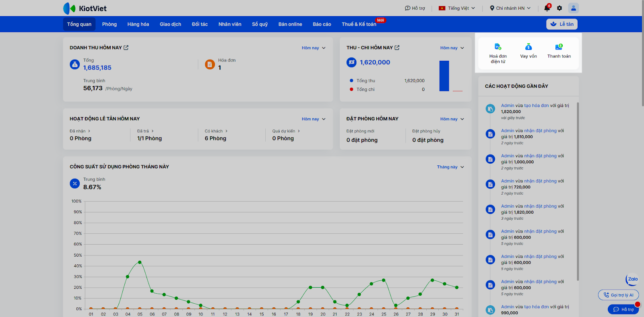Change Thu - Chi hôm nay period dropdown
Image resolution: width=644 pixels, height=317 pixels.
click(x=452, y=48)
